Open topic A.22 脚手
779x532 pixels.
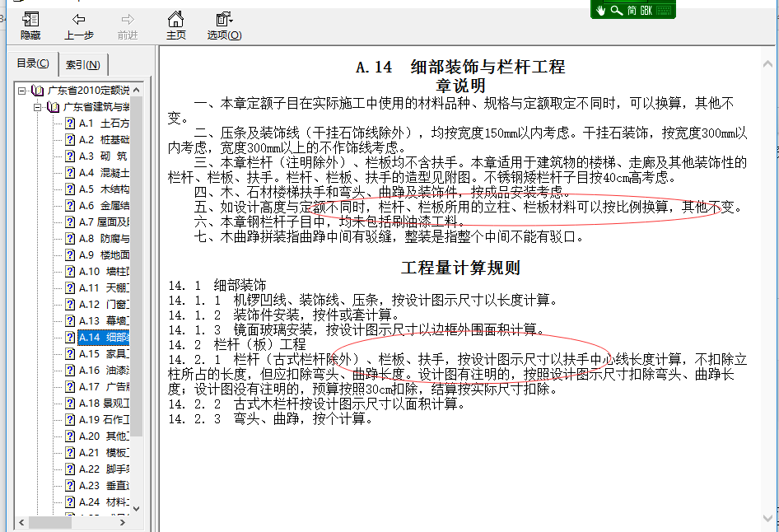[104, 469]
